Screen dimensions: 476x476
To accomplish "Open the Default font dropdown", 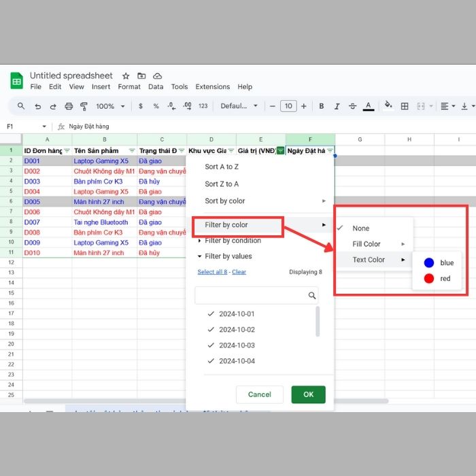I will (x=239, y=106).
